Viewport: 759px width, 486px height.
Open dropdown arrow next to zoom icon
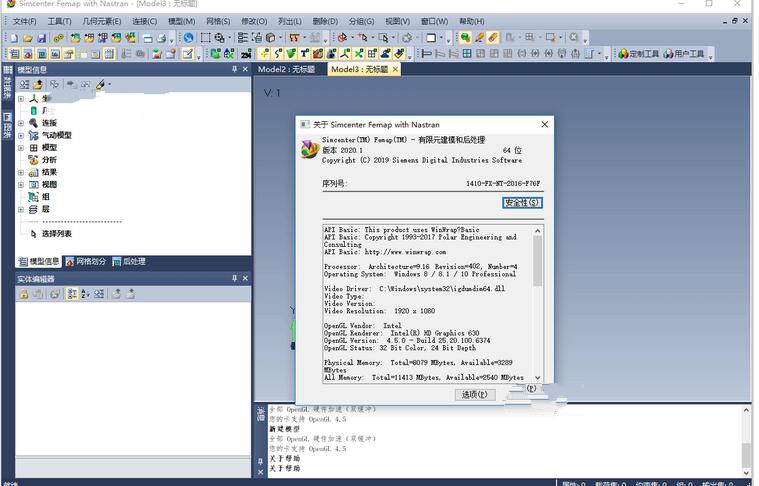(229, 38)
